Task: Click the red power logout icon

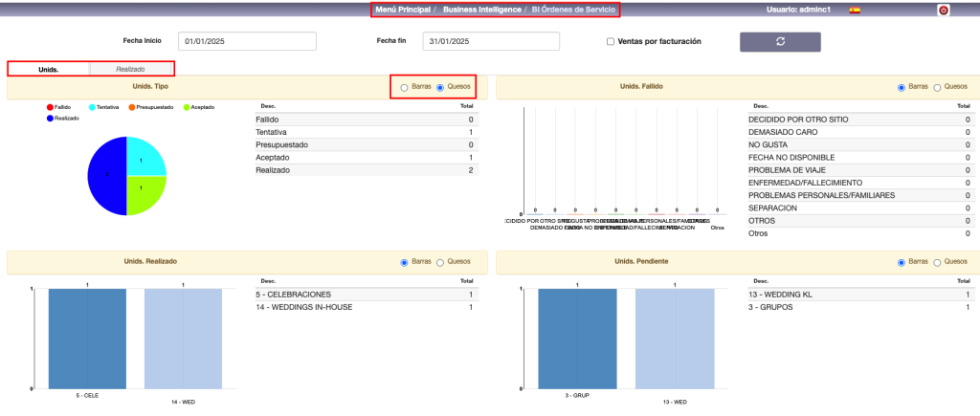Action: click(x=943, y=11)
